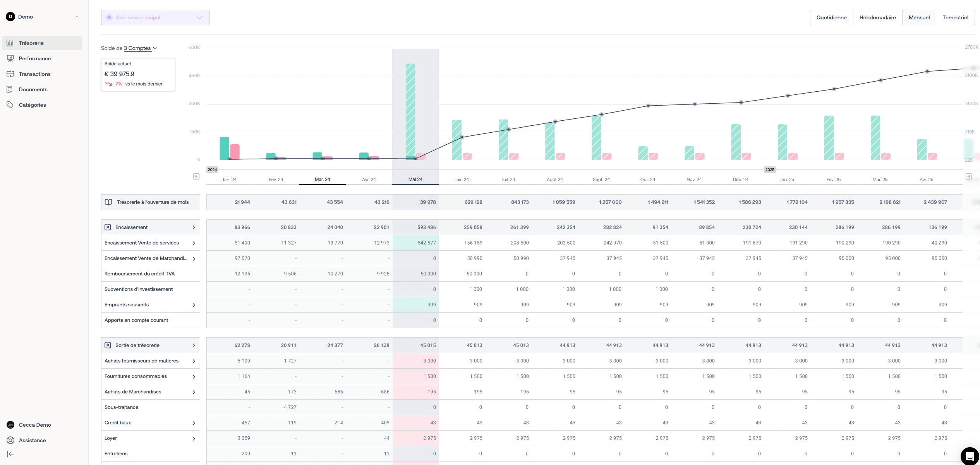Open the Trésorerie section icon
Image resolution: width=980 pixels, height=465 pixels.
click(10, 43)
